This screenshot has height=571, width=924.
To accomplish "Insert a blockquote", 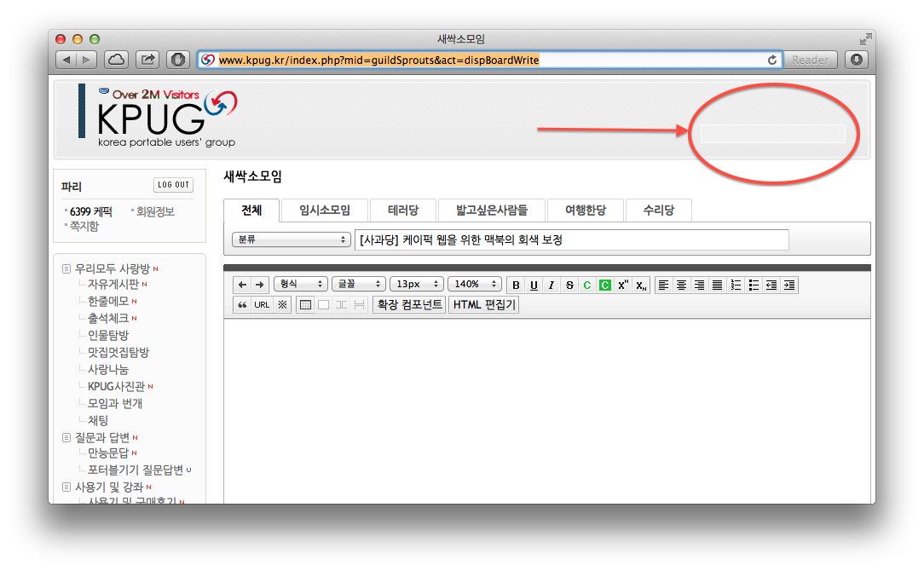I will pos(242,304).
